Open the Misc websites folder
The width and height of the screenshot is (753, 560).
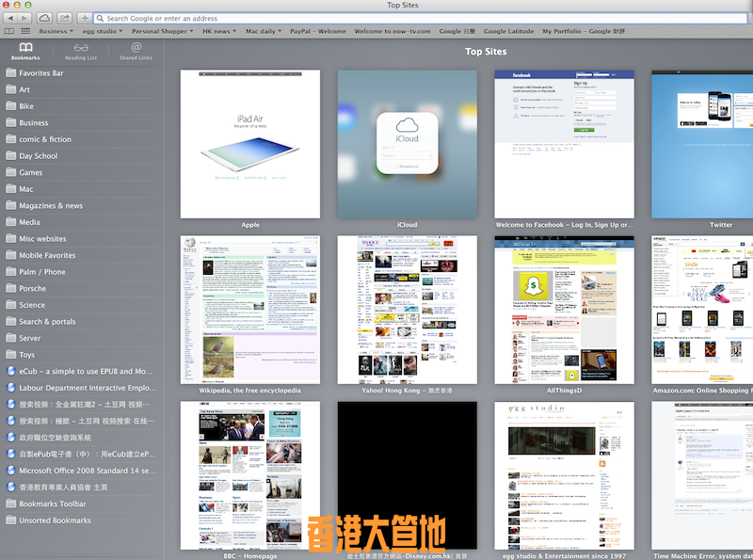[x=82, y=239]
